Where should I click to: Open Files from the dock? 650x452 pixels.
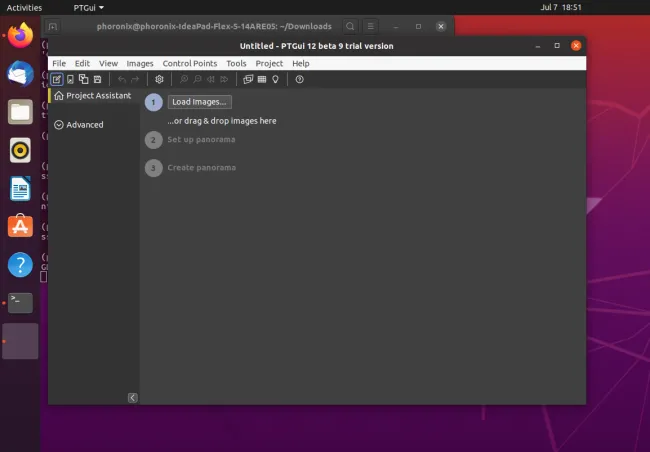pos(20,112)
